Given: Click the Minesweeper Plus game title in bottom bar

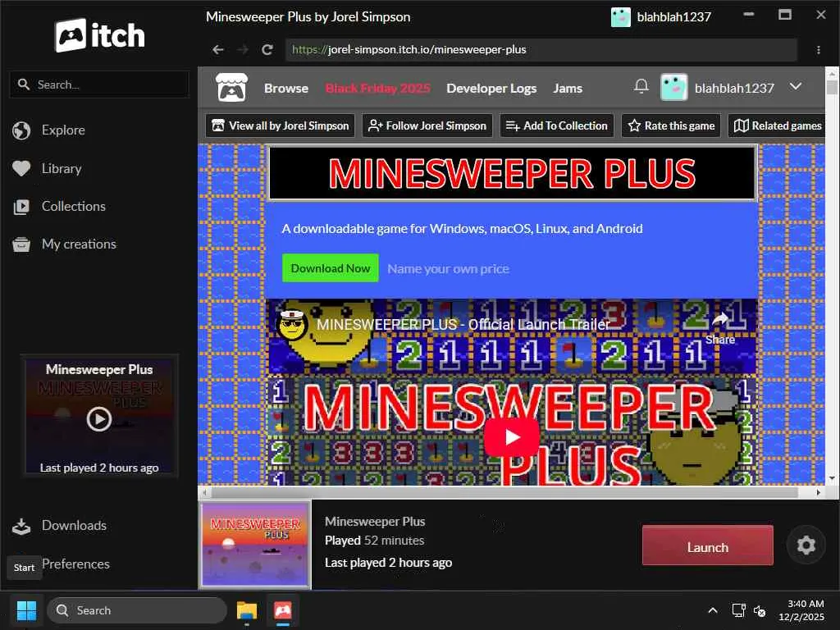Looking at the screenshot, I should coord(374,521).
